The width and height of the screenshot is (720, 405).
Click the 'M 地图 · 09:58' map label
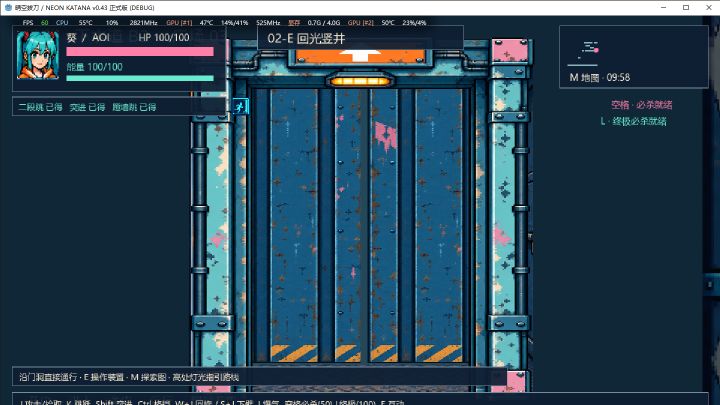tap(600, 78)
